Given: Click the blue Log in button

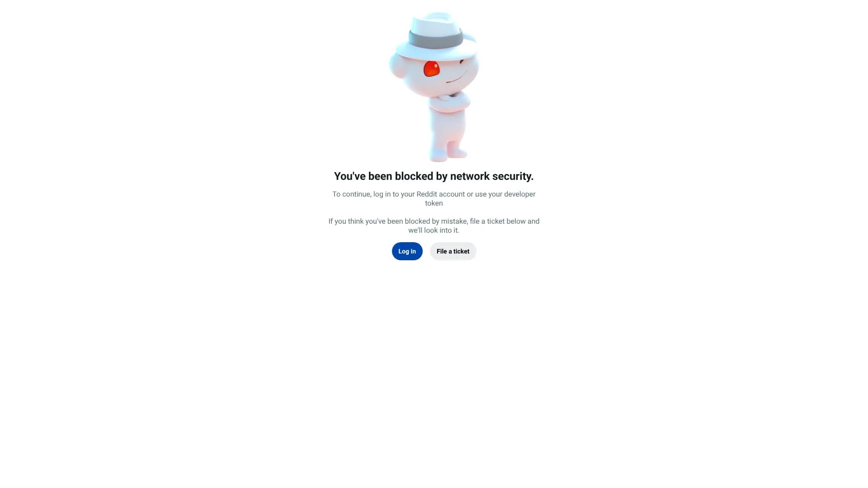Looking at the screenshot, I should [x=407, y=251].
